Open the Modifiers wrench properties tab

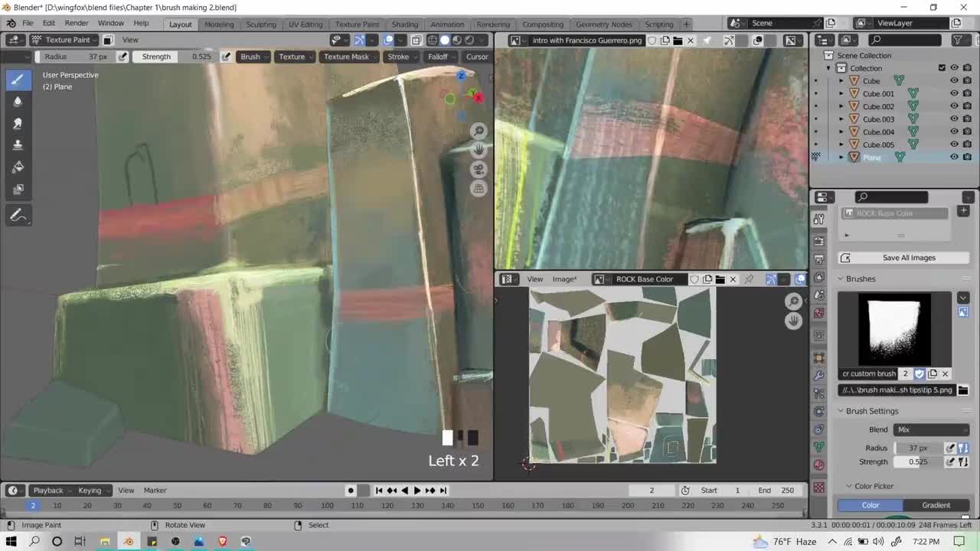pyautogui.click(x=819, y=376)
